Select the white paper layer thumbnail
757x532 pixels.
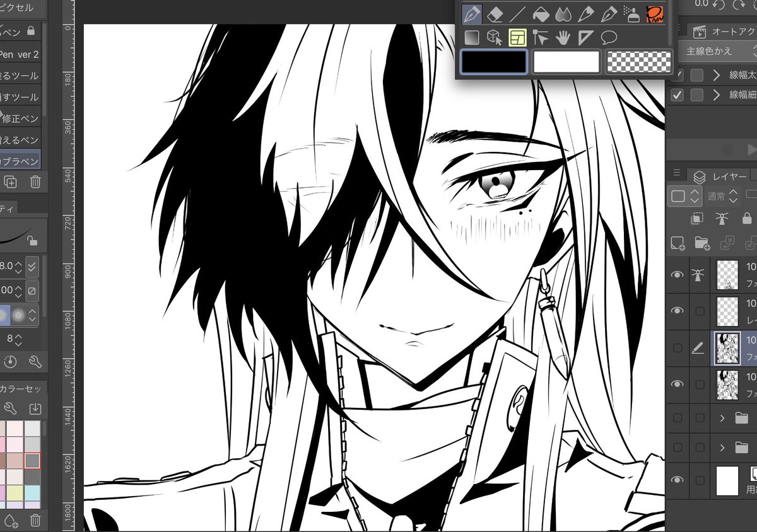tap(727, 481)
